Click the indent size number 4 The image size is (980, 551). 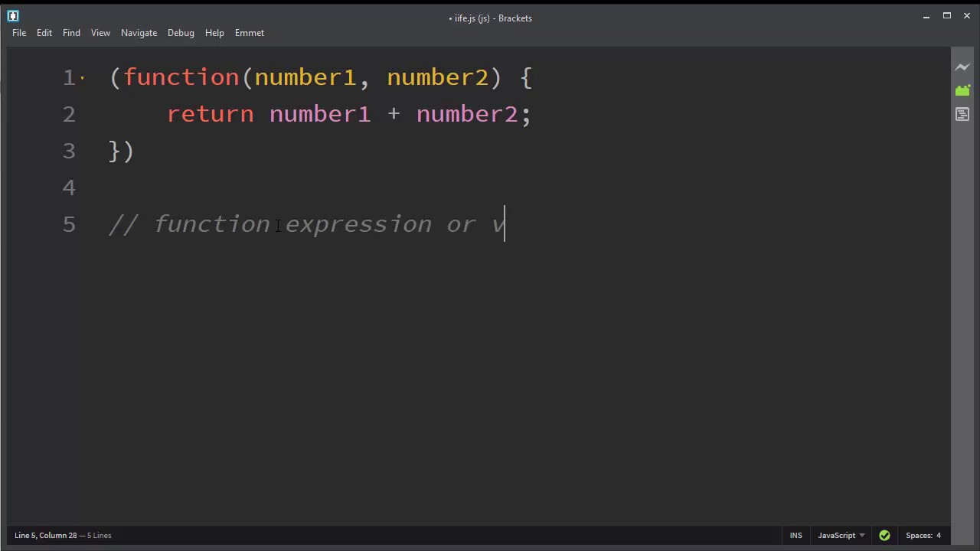(x=939, y=536)
